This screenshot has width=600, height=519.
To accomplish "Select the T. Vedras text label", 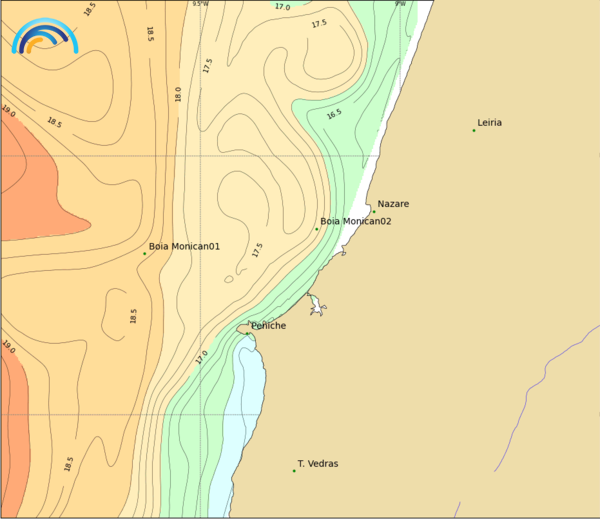I will pos(318,464).
